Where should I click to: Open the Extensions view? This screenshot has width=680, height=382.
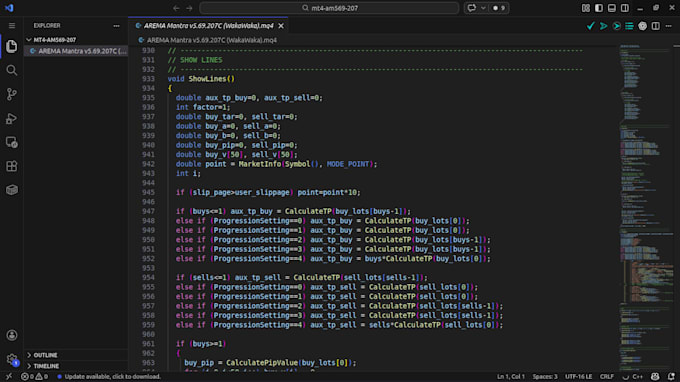(12, 166)
